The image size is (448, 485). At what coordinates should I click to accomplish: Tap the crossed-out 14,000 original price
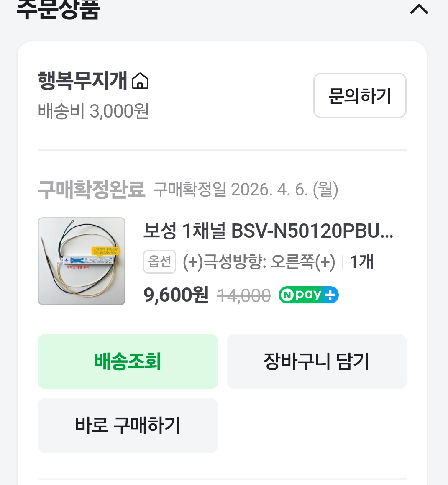coord(244,296)
